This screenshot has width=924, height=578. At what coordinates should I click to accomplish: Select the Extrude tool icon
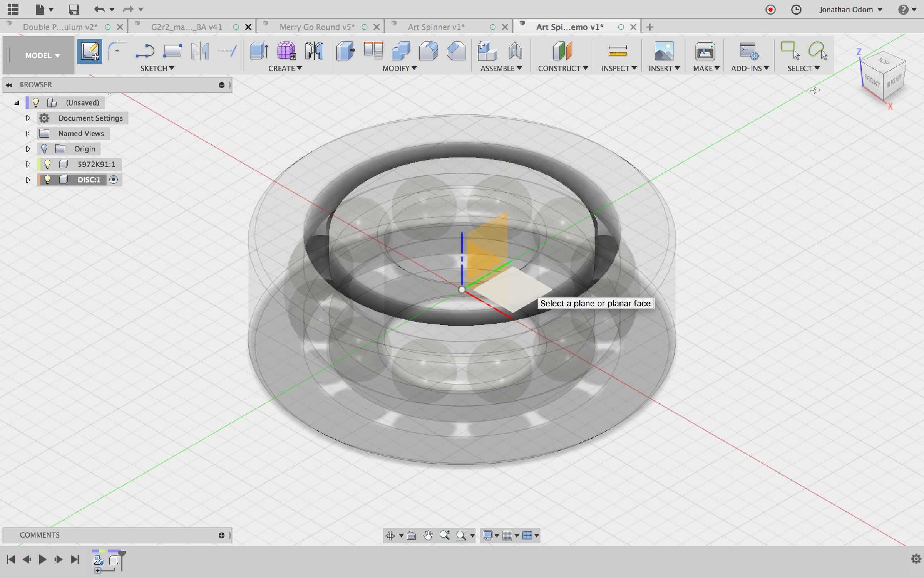coord(259,51)
